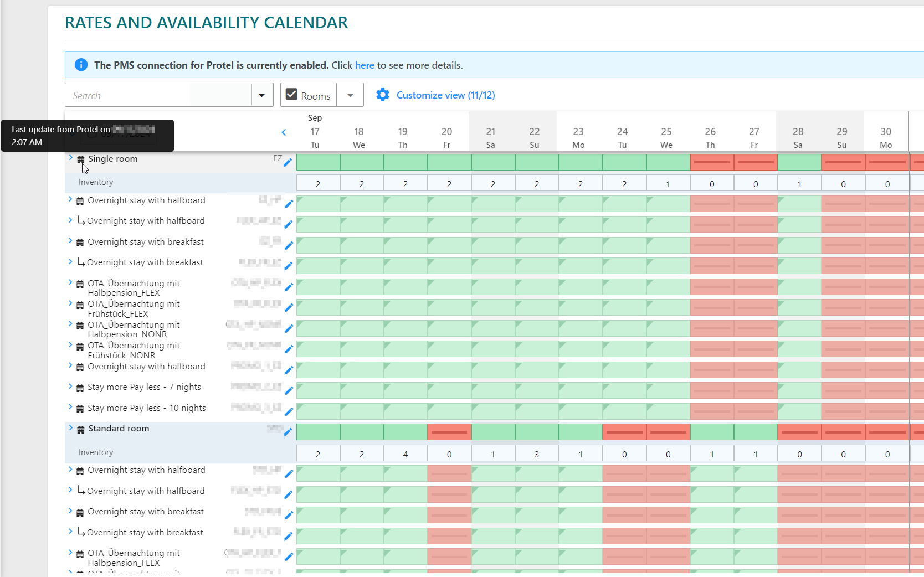Click the red closed Standard room cell on Sep 20
Screen dimensions: 924x577
coord(449,432)
